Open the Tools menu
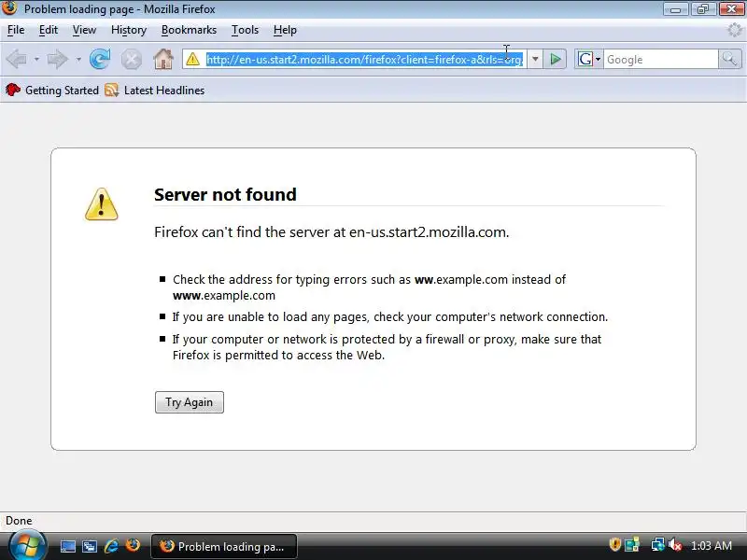 (x=245, y=30)
